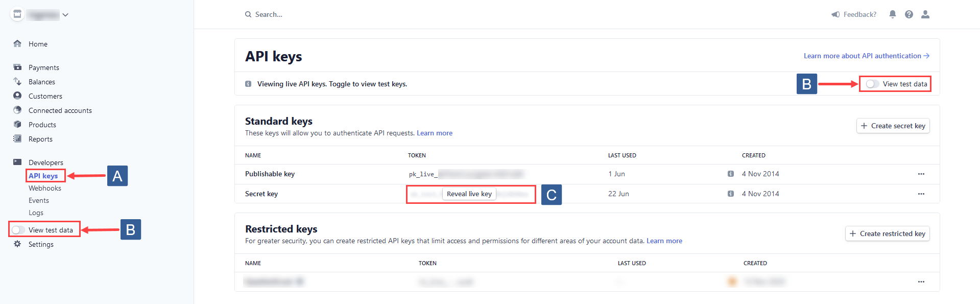Click info icon in Secret key row

(731, 194)
